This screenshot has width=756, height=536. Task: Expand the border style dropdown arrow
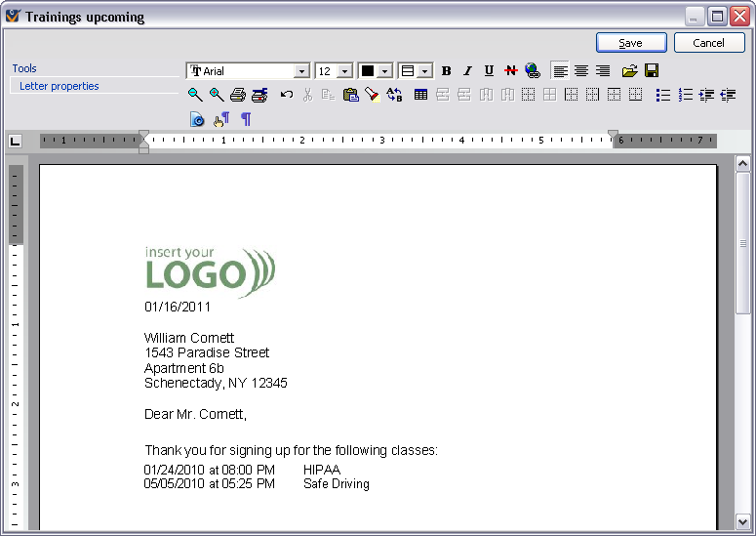pyautogui.click(x=424, y=71)
